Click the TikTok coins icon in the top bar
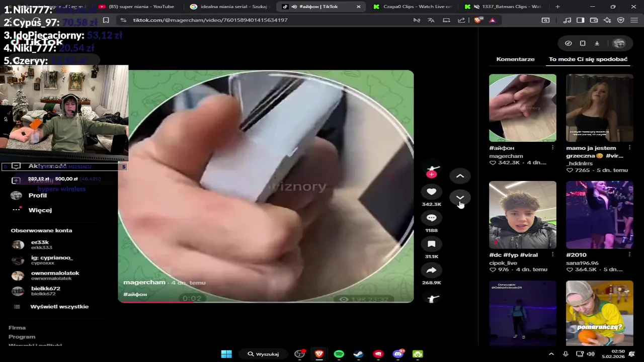The image size is (644, 362). click(x=568, y=43)
